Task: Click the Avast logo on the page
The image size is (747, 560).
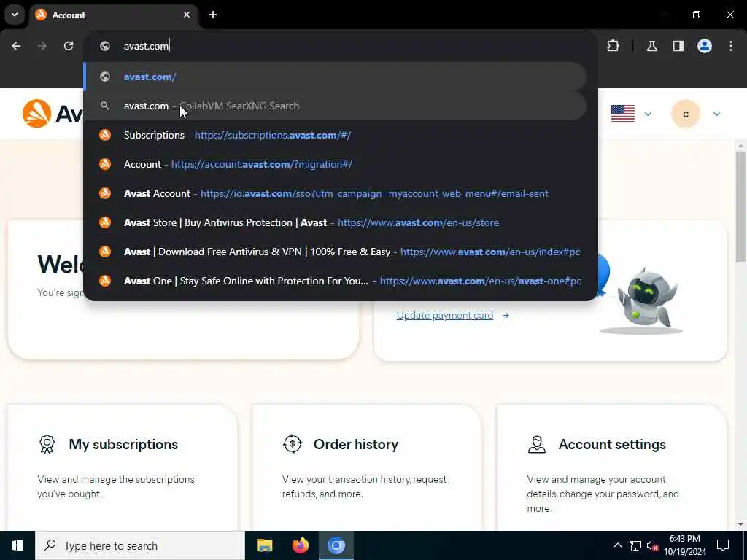Action: pyautogui.click(x=53, y=114)
